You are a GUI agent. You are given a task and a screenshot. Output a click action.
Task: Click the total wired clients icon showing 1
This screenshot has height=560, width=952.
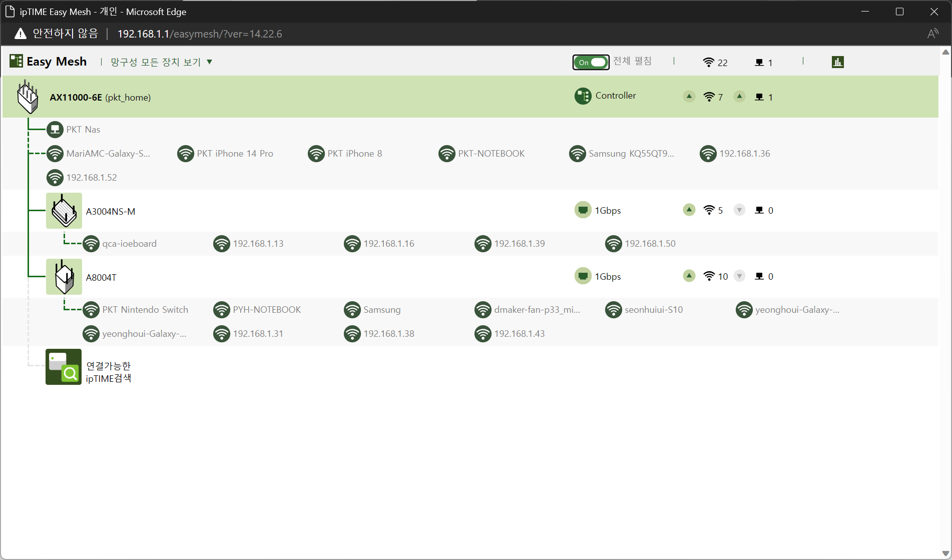click(759, 63)
